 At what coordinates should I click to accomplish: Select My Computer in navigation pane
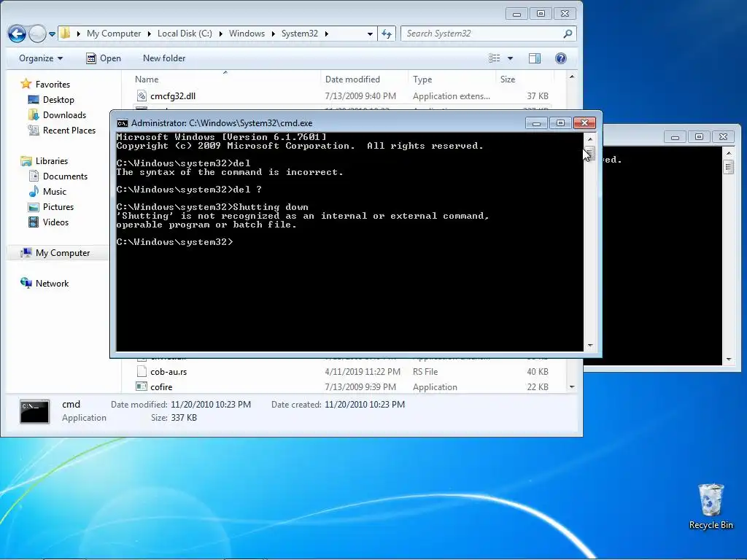[x=55, y=253]
